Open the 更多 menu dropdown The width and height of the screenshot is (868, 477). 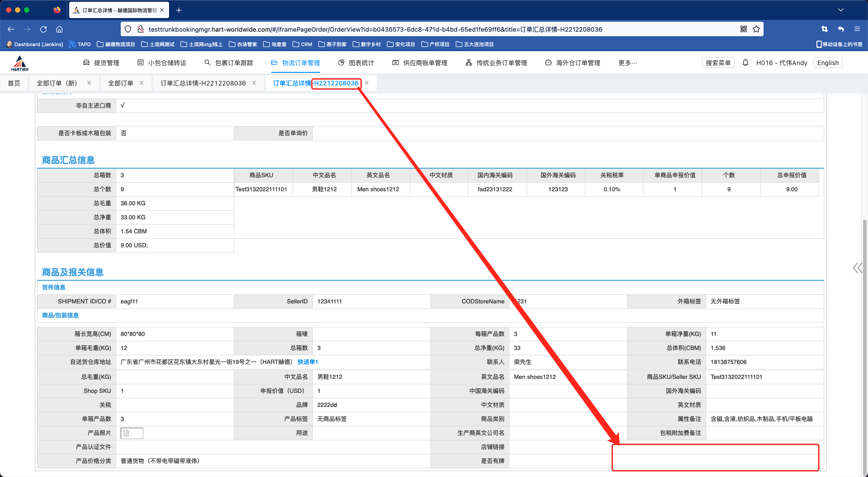[627, 63]
